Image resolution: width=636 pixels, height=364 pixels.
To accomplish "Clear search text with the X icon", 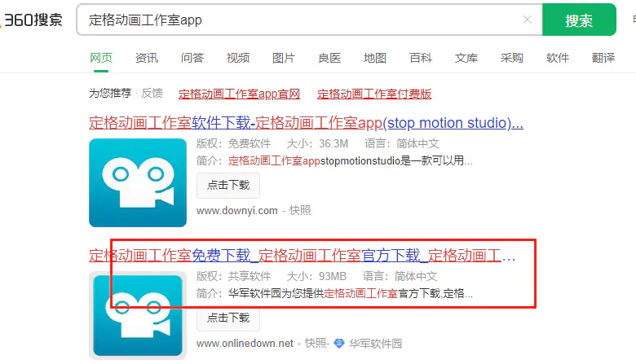I will pos(527,20).
